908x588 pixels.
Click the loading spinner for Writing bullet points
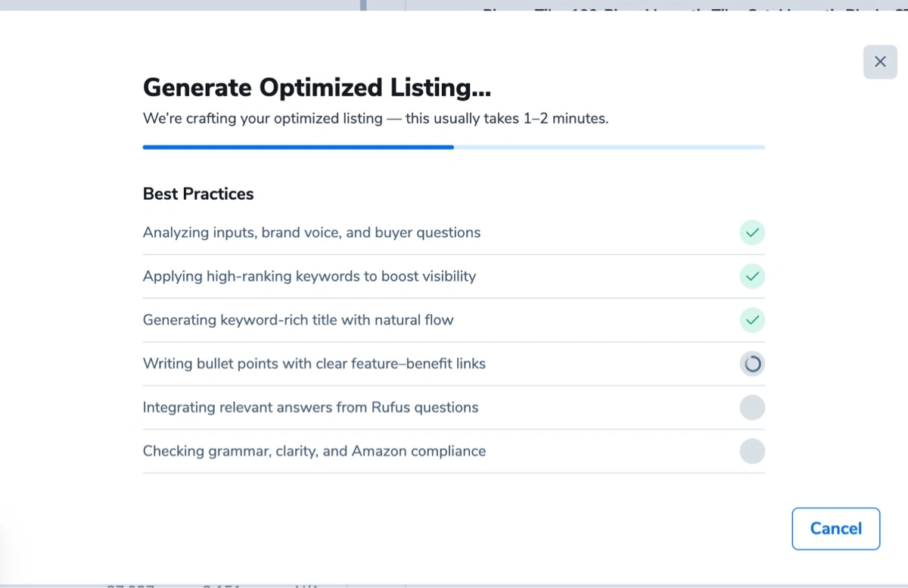(752, 364)
